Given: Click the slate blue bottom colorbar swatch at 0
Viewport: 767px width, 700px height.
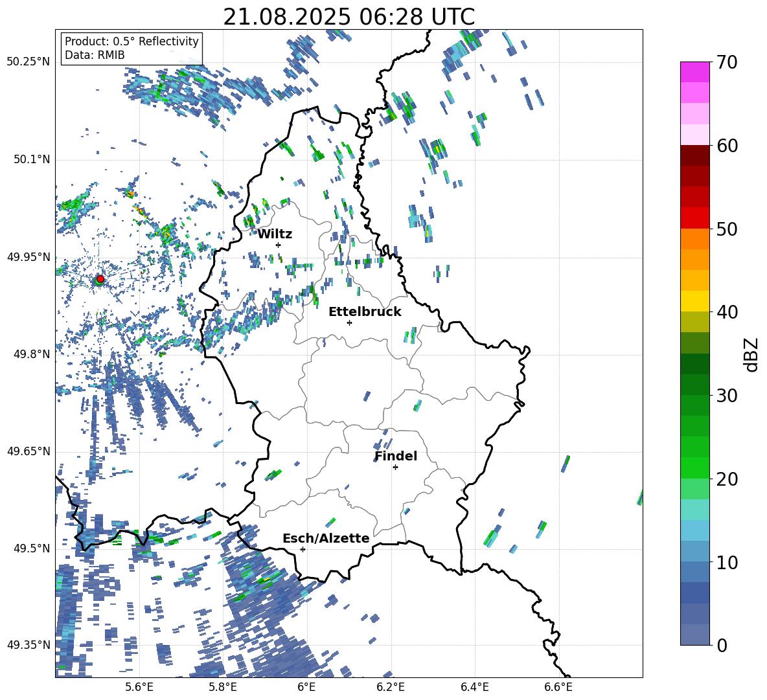Looking at the screenshot, I should (x=694, y=635).
